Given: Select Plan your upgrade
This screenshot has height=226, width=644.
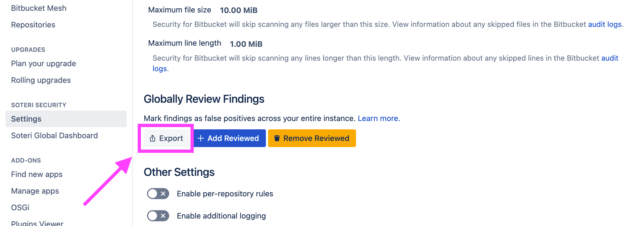Looking at the screenshot, I should coord(43,63).
